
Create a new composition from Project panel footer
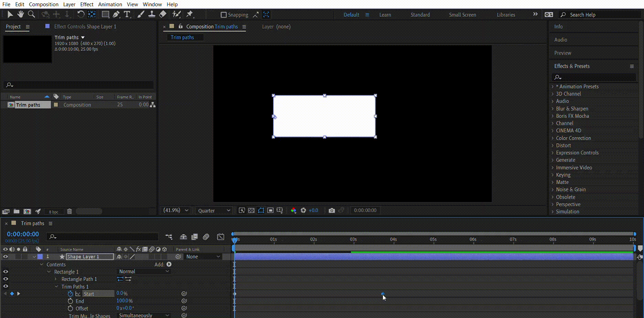[27, 211]
